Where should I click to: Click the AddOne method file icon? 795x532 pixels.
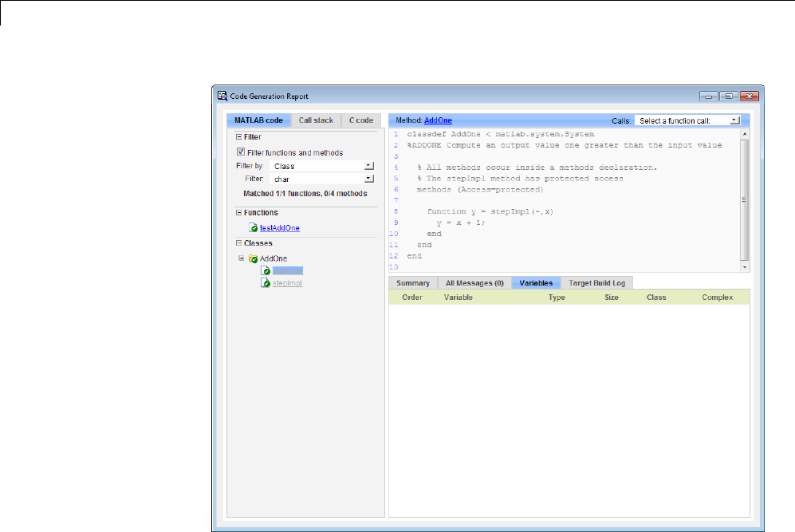(266, 271)
